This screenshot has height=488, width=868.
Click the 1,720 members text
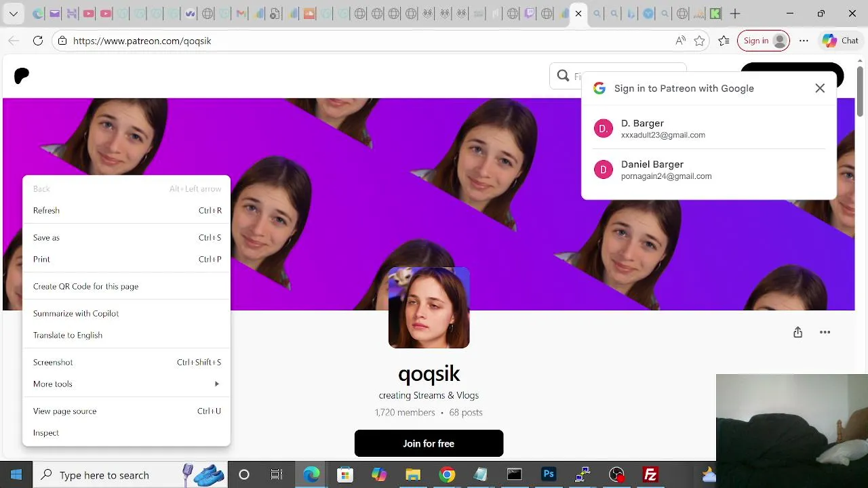coord(405,412)
